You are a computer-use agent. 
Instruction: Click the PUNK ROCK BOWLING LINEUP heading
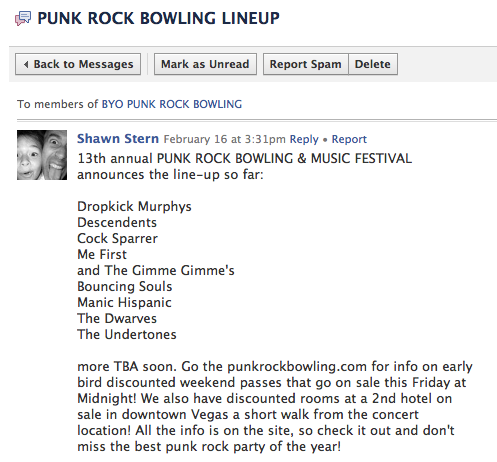coord(158,18)
